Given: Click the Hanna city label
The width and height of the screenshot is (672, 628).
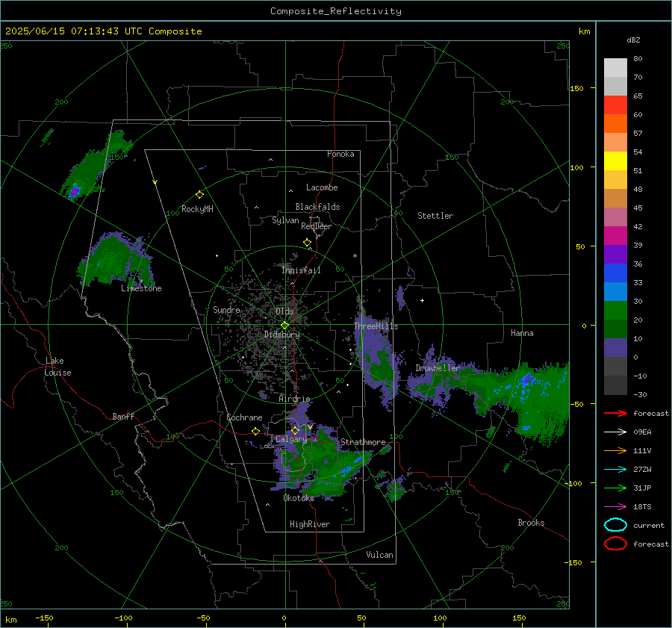Looking at the screenshot, I should (522, 333).
